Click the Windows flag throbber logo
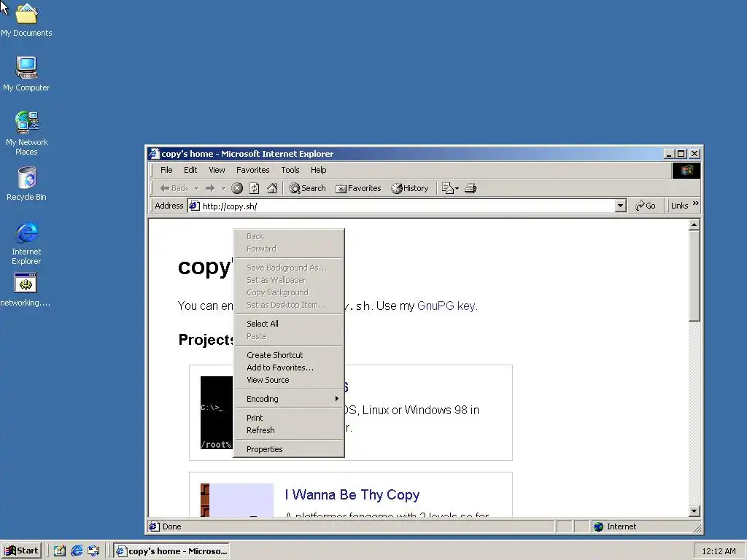This screenshot has height=560, width=747. click(686, 171)
